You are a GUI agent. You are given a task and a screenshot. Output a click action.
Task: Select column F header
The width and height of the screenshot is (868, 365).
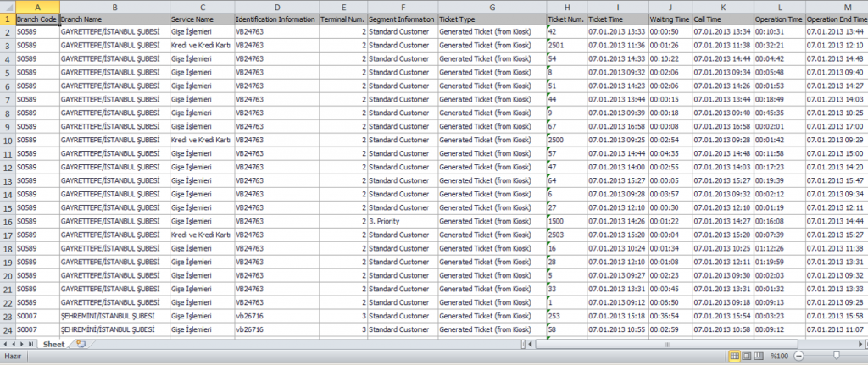pos(403,8)
